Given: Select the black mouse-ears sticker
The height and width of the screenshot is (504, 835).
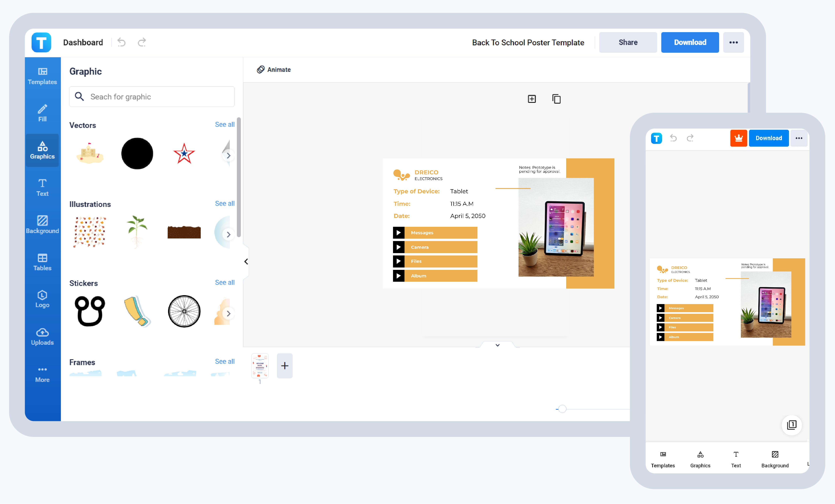Looking at the screenshot, I should pos(90,311).
